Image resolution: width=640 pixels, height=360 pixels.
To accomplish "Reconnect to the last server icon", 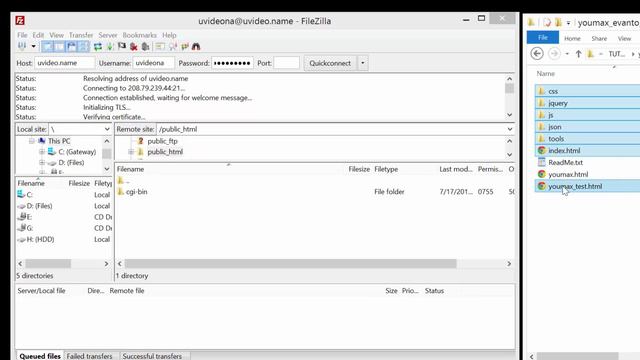I will pyautogui.click(x=145, y=47).
